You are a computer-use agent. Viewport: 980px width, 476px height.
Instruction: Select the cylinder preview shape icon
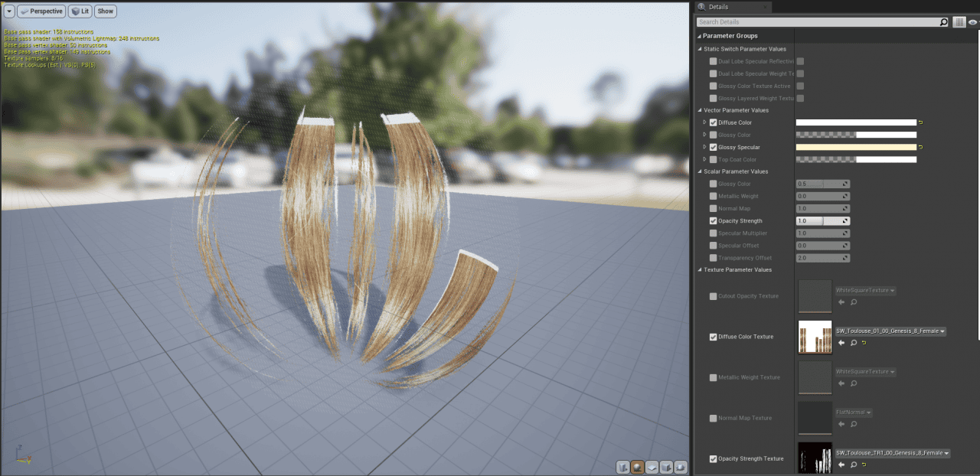click(622, 467)
